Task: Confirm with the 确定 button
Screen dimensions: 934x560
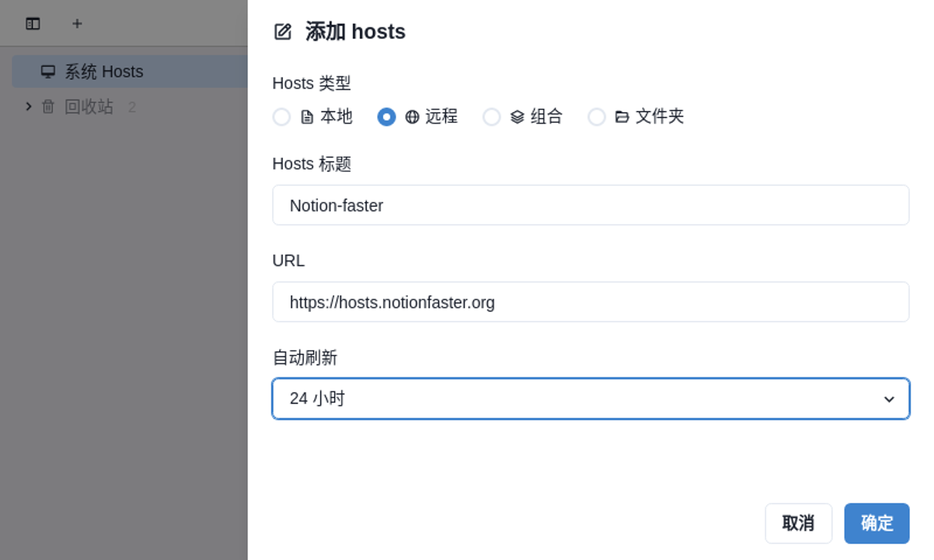Action: (876, 523)
